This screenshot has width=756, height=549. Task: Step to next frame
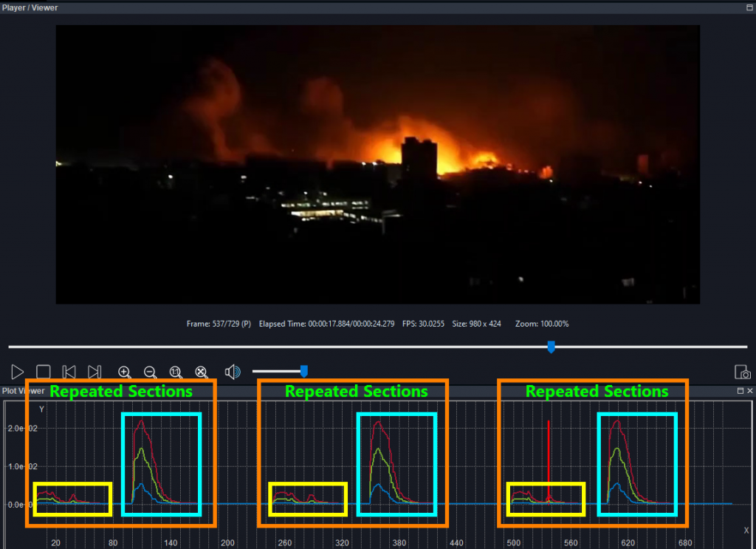(x=94, y=372)
